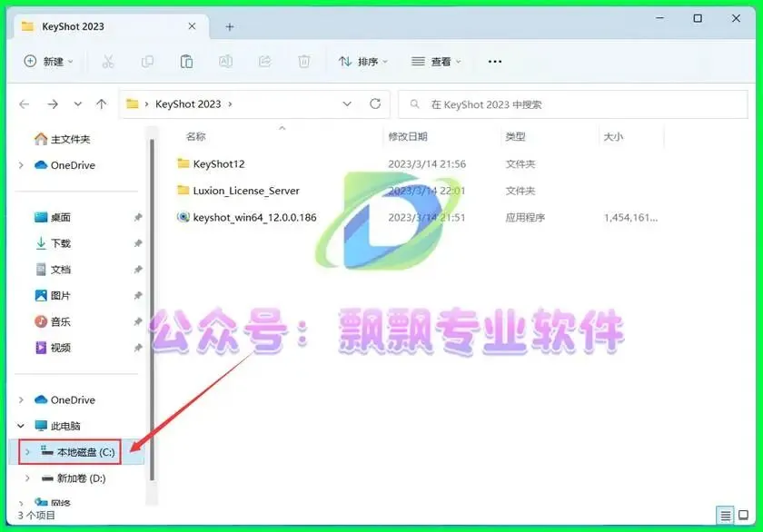
Task: Select This PC (此电脑)
Action: pos(57,426)
